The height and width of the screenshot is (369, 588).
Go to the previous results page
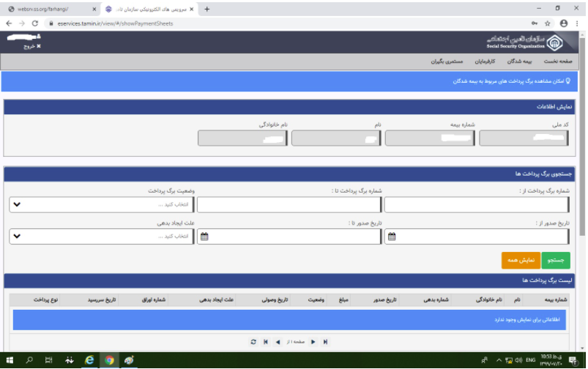(277, 342)
